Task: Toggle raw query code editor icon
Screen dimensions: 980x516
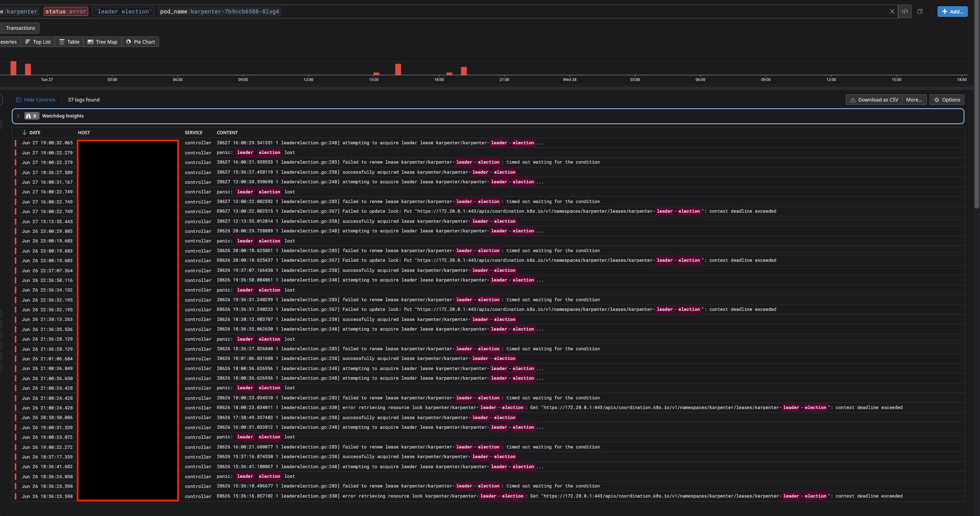Action: coord(905,11)
